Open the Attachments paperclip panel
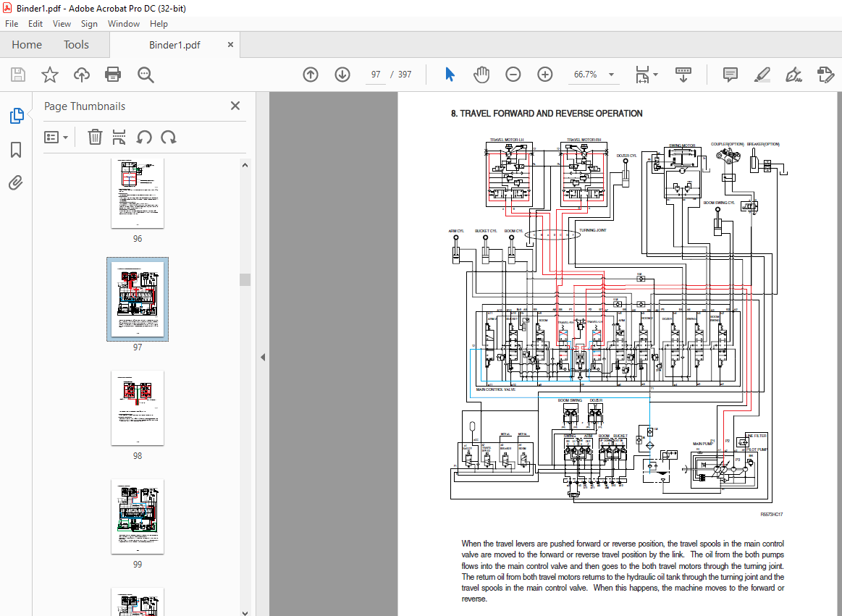 click(16, 183)
